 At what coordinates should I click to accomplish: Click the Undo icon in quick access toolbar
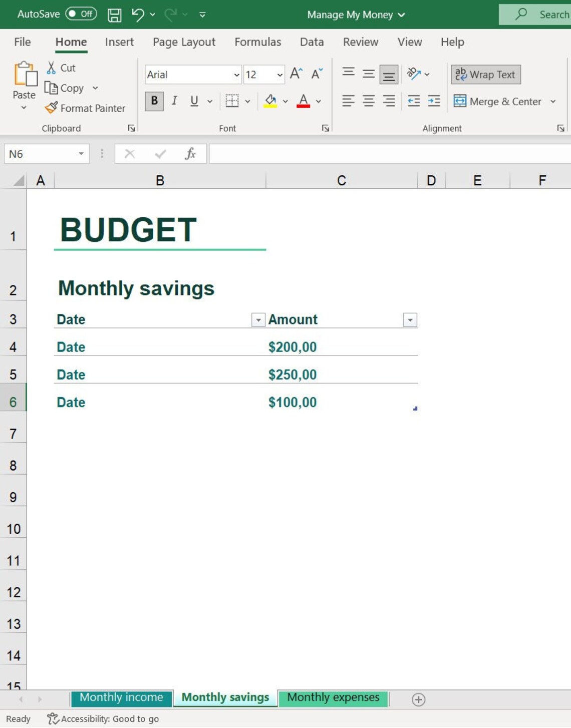point(136,15)
